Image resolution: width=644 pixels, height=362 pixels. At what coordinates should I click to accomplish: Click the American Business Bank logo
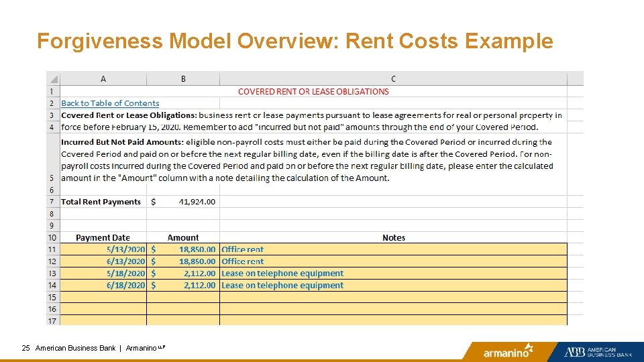tap(598, 352)
